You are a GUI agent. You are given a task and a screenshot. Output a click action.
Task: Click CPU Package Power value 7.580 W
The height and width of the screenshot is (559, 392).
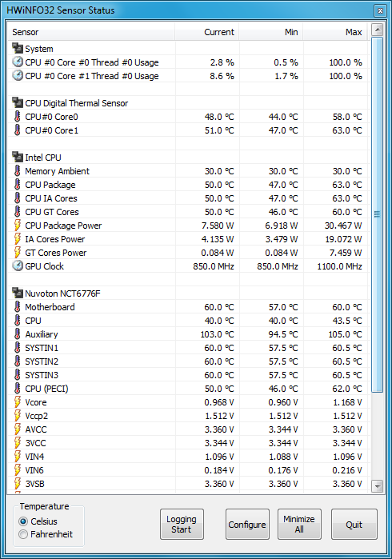point(218,226)
